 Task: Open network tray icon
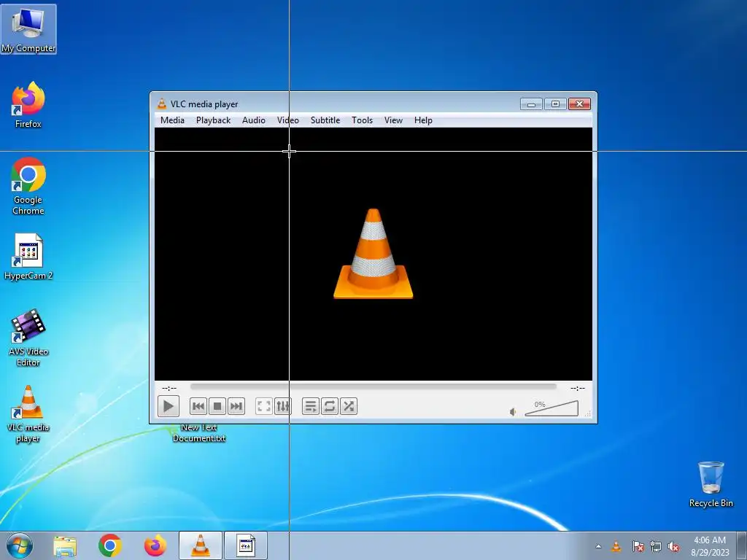(x=656, y=547)
